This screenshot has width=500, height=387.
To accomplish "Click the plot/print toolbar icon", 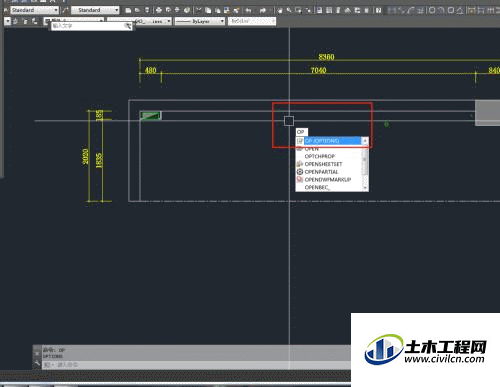I will click(159, 10).
